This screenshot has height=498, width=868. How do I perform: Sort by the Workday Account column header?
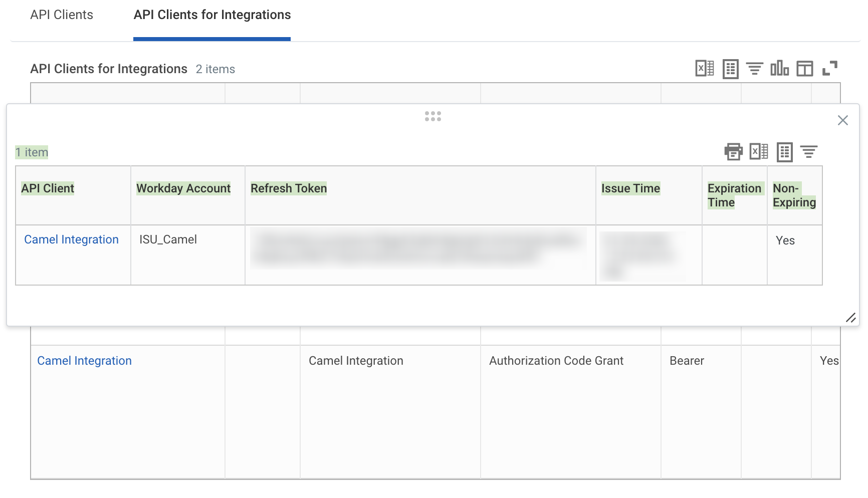[183, 188]
